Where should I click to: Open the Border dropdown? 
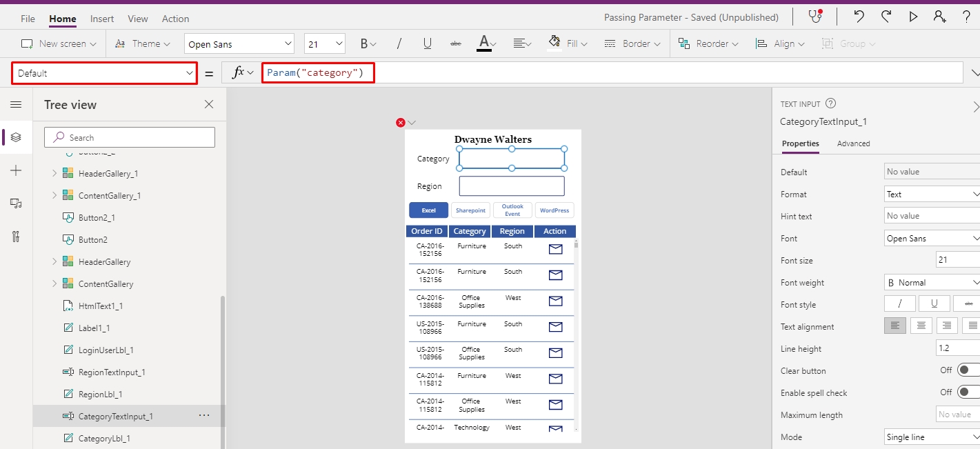point(632,43)
